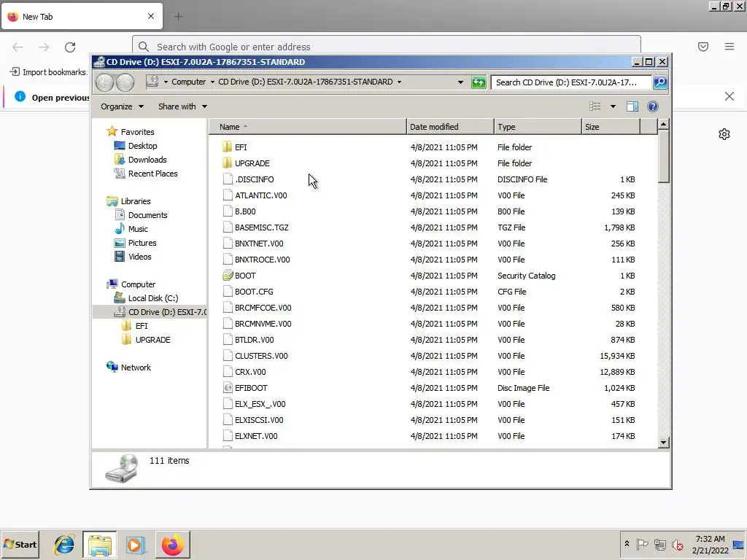
Task: Expand the CD Drive breadcrumb dropdown arrow
Action: (399, 82)
